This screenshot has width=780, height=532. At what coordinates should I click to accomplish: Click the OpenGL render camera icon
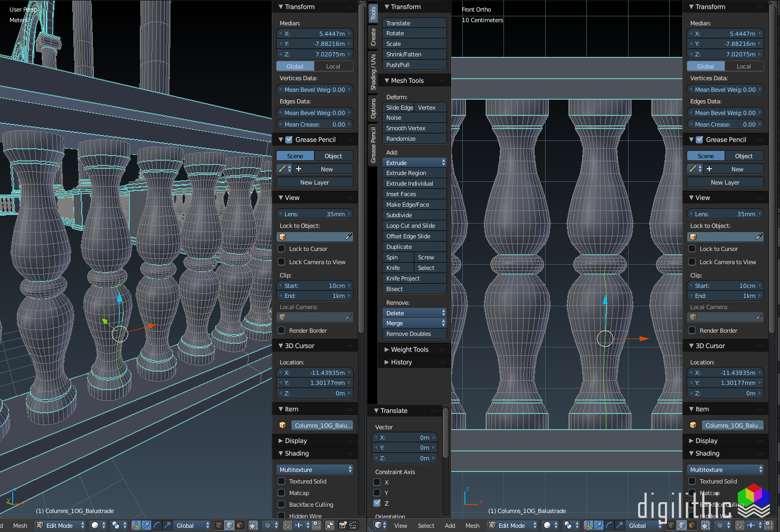pyautogui.click(x=344, y=525)
